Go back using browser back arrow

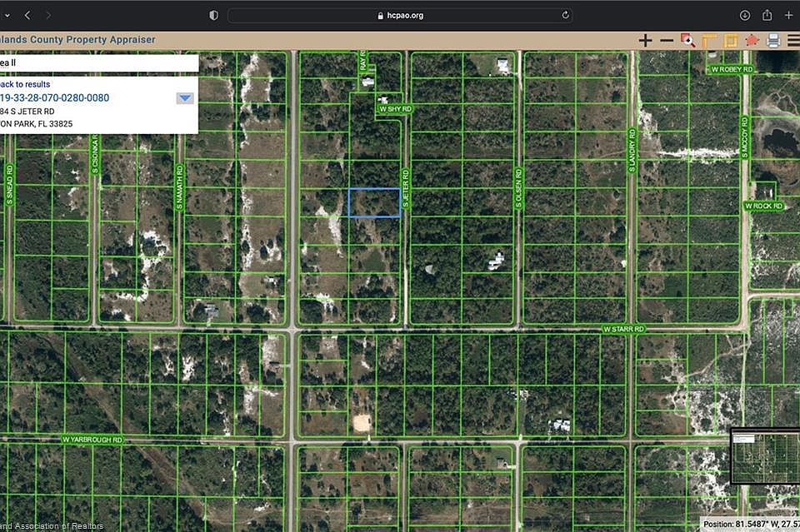(x=27, y=15)
